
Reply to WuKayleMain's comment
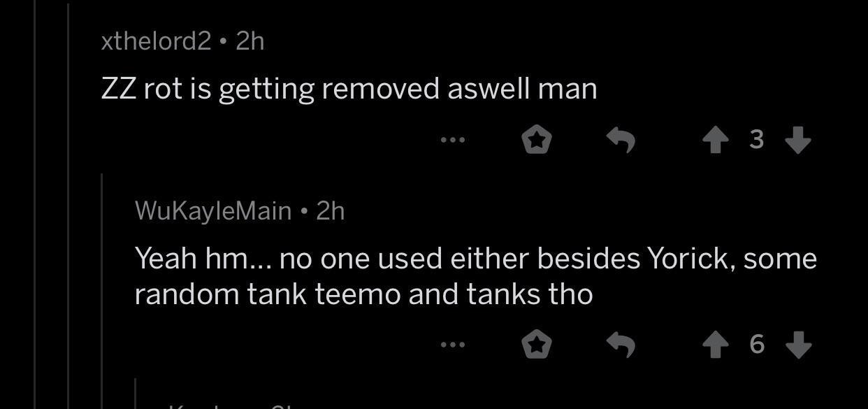[x=621, y=345]
